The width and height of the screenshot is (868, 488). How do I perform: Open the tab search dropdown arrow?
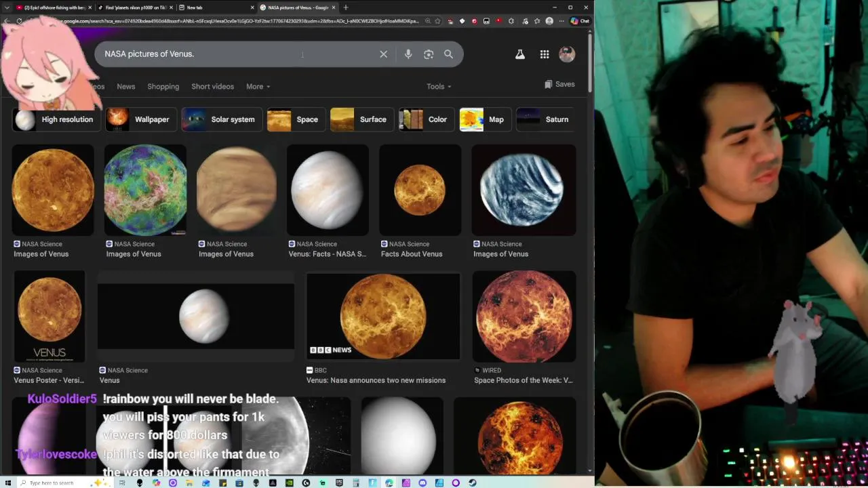coord(7,7)
